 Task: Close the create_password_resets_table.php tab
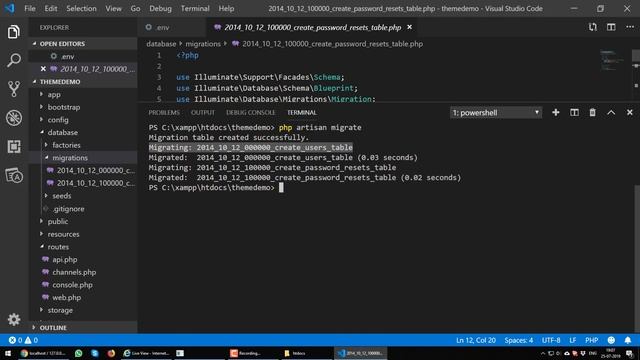pyautogui.click(x=409, y=27)
